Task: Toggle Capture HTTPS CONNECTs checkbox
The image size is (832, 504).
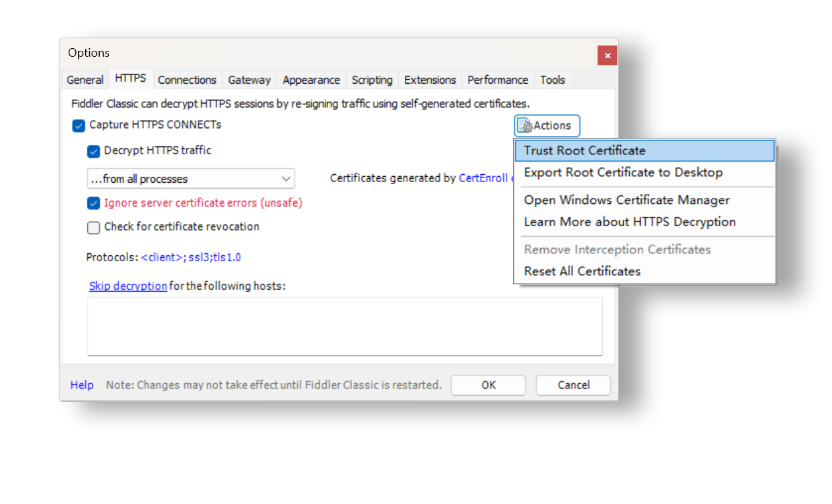Action: pyautogui.click(x=79, y=125)
